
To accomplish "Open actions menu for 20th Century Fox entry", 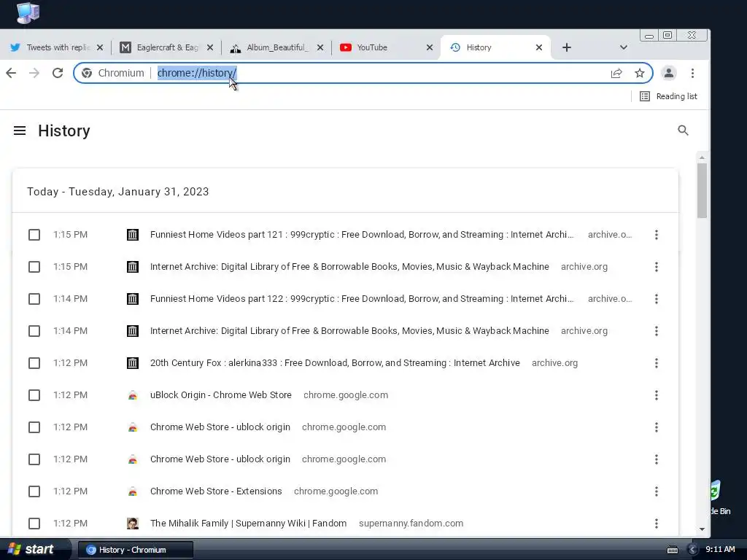I will 656,363.
